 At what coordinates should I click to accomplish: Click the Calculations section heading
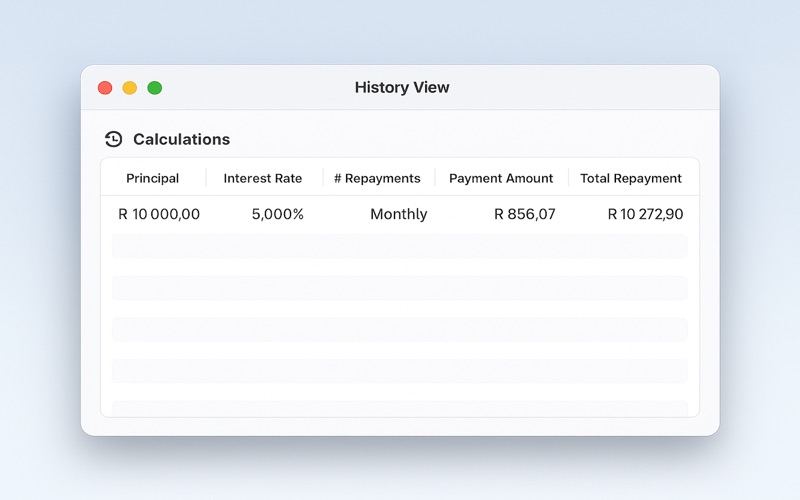tap(182, 139)
